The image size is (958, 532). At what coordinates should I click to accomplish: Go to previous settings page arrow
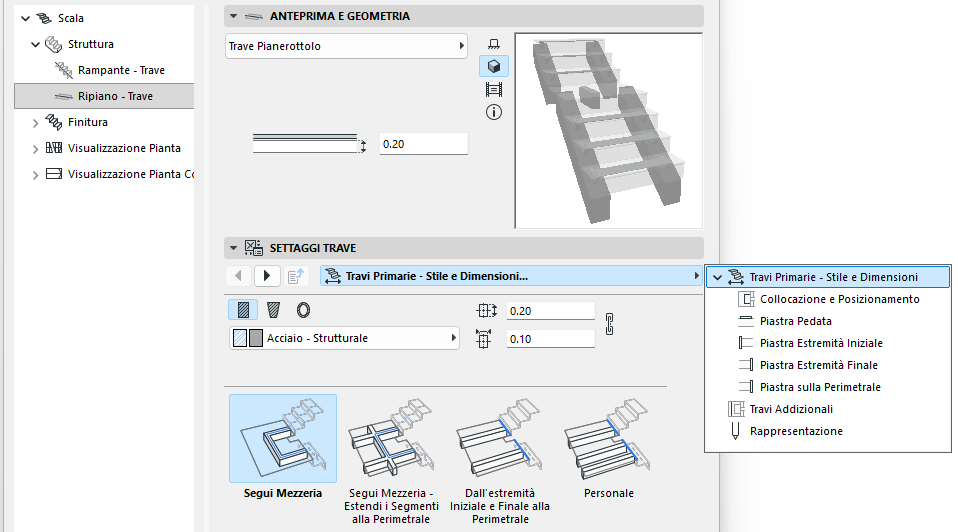239,276
